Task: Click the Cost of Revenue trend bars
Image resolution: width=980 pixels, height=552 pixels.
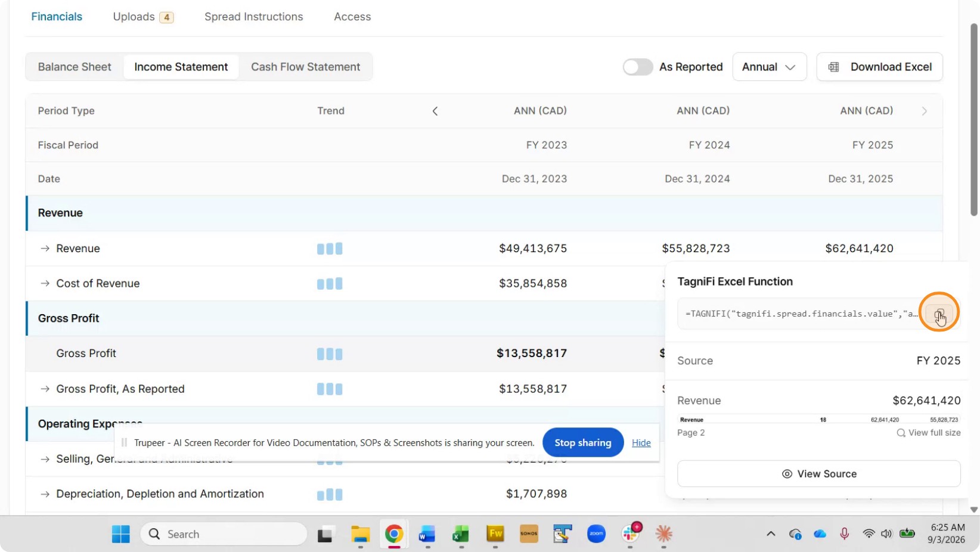Action: 330,284
